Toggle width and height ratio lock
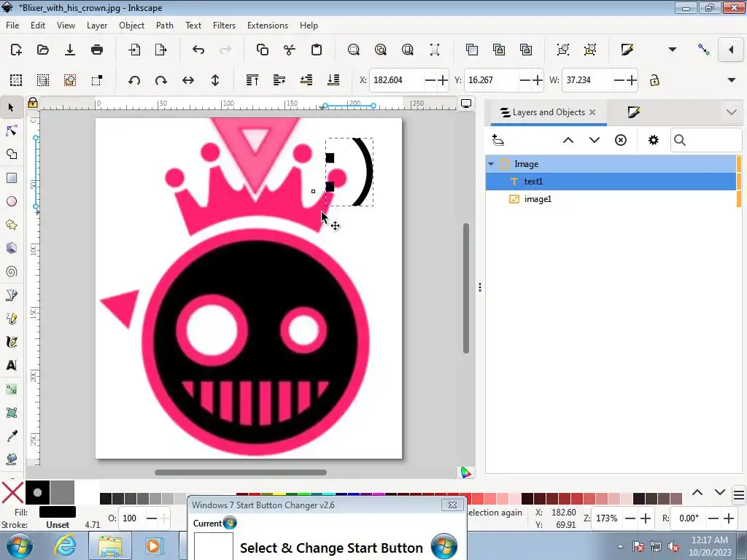 (654, 80)
